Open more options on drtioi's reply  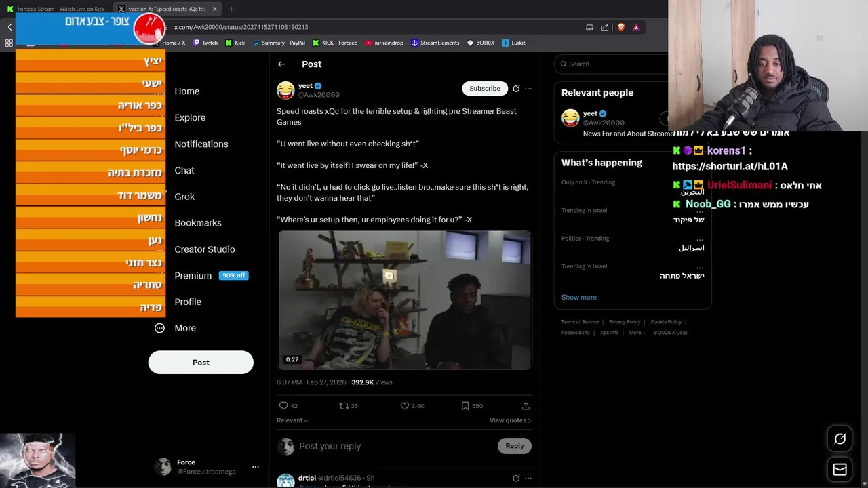(x=528, y=478)
